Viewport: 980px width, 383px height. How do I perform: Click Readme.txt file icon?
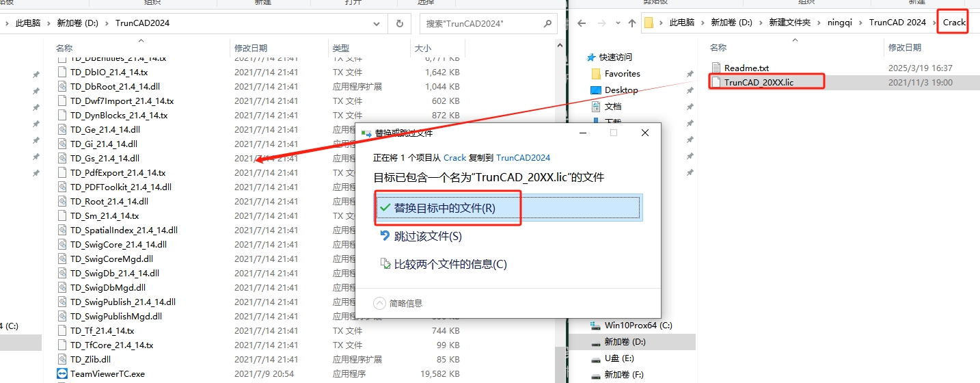[x=716, y=68]
